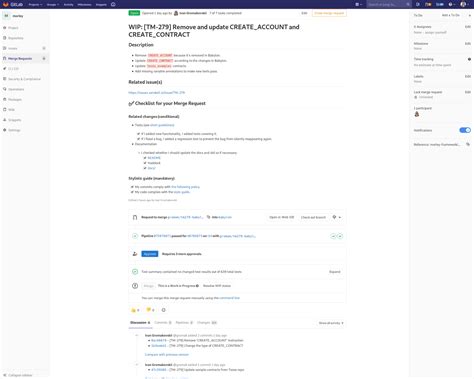Click the blue Approve button
The height and width of the screenshot is (379, 474).
click(x=150, y=254)
